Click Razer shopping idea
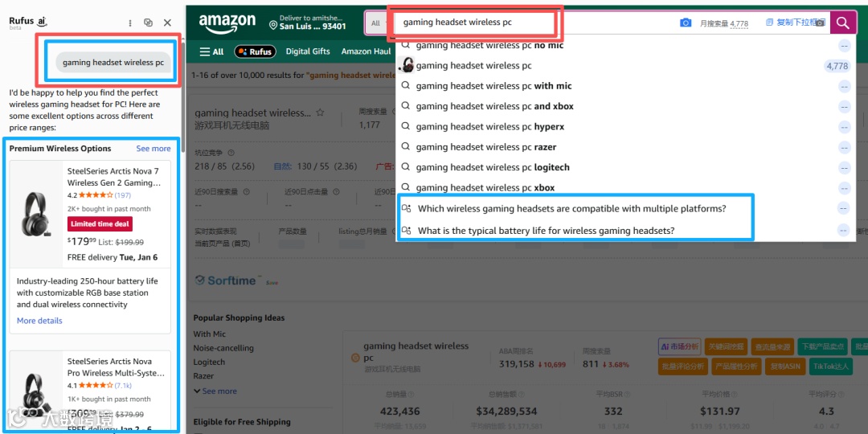This screenshot has width=868, height=434. (x=203, y=376)
